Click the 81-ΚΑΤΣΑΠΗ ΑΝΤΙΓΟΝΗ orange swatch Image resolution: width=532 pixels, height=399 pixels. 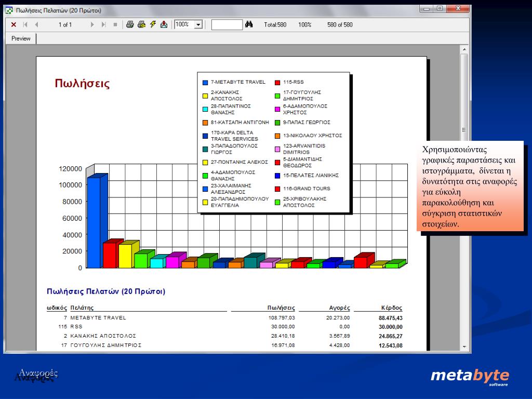click(x=205, y=123)
